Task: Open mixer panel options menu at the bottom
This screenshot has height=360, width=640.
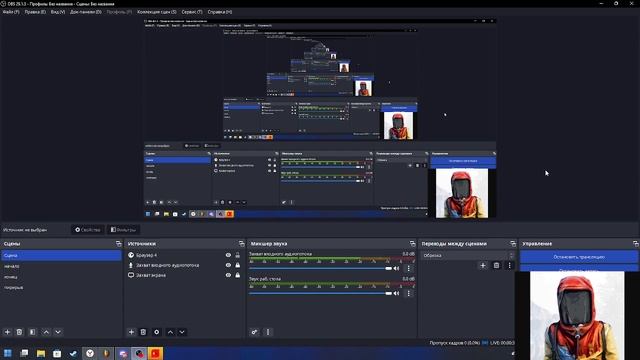Action: [268, 332]
